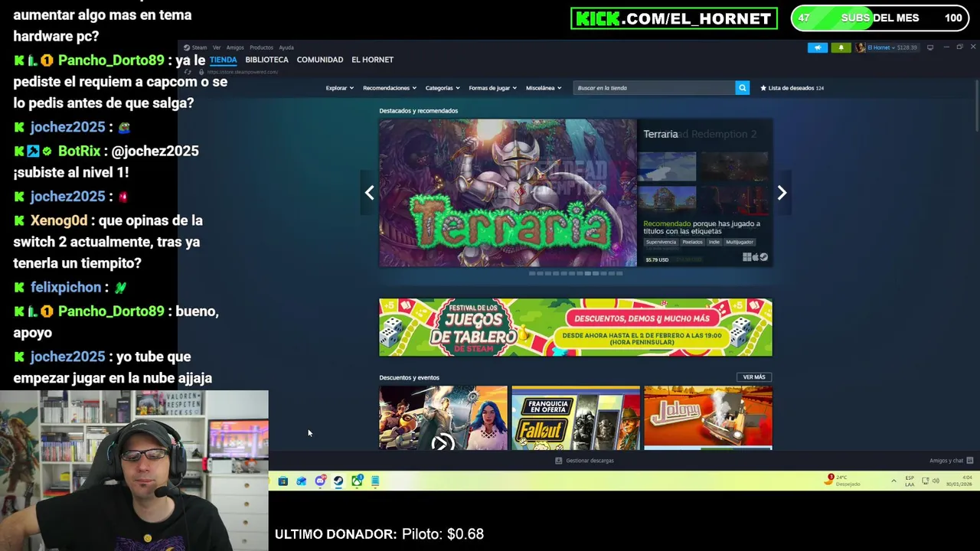
Task: Click the wishlist star icon
Action: pyautogui.click(x=763, y=88)
